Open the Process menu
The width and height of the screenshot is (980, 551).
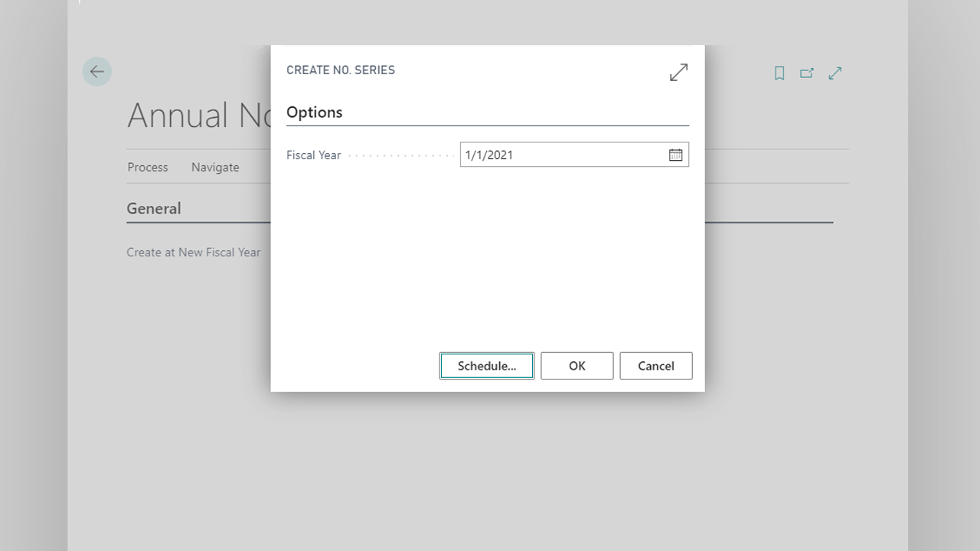click(x=148, y=168)
